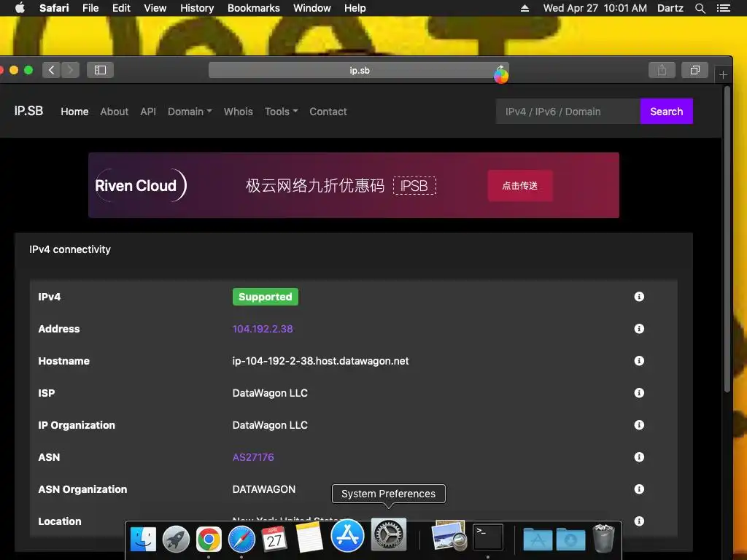Viewport: 747px width, 560px height.
Task: Click the date and time in menu bar
Action: click(x=595, y=8)
